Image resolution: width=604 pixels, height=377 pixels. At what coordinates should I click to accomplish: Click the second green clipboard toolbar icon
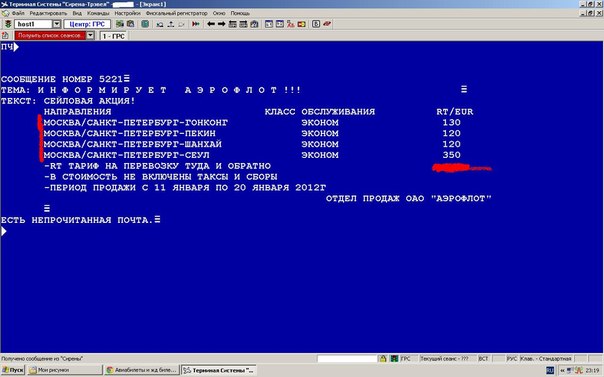pos(131,24)
